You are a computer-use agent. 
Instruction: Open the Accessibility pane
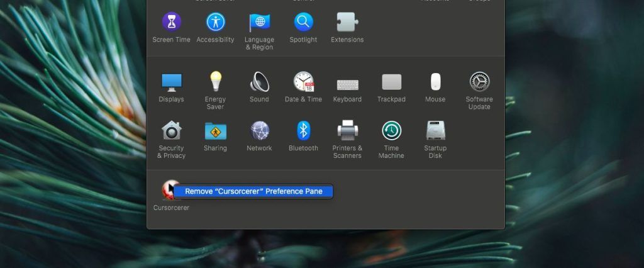click(x=215, y=23)
